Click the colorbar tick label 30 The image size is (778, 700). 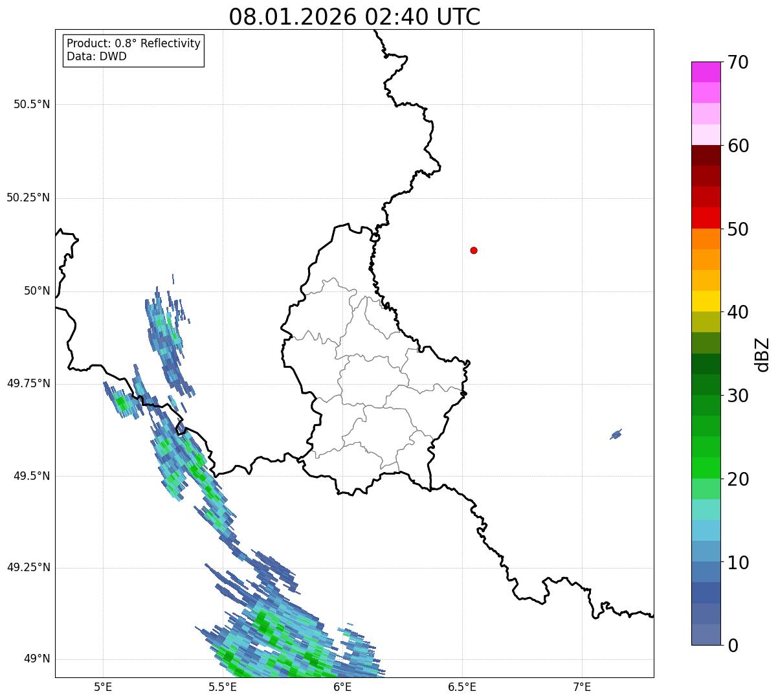pyautogui.click(x=738, y=396)
